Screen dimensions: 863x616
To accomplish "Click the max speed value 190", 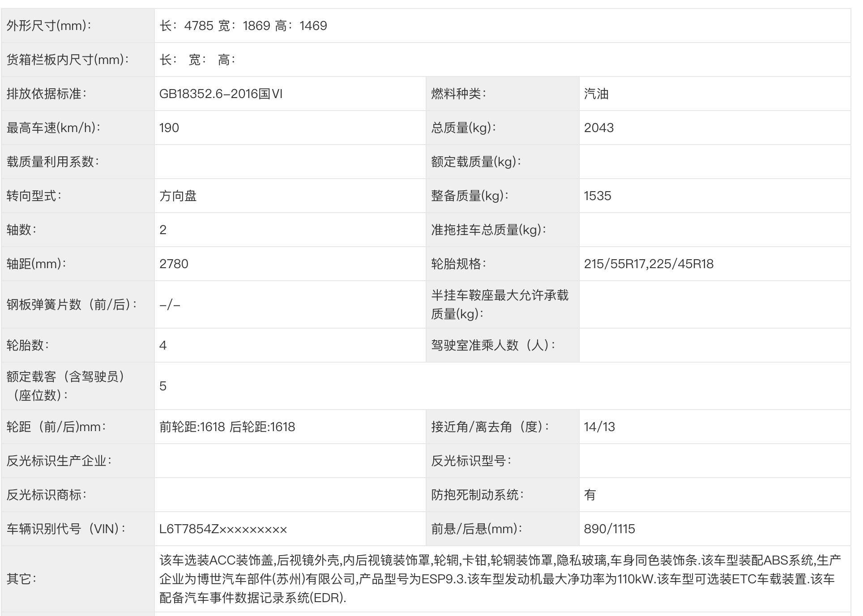I will tap(169, 128).
